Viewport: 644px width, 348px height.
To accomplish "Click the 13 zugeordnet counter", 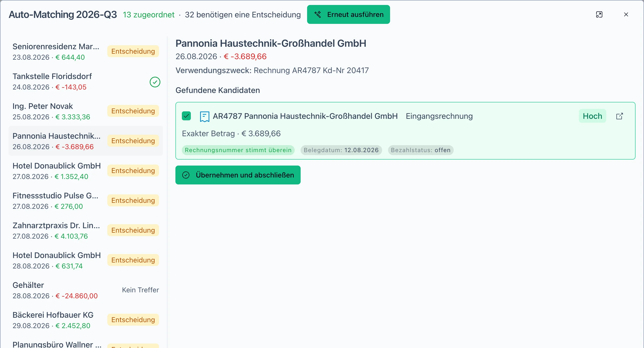I will [149, 14].
